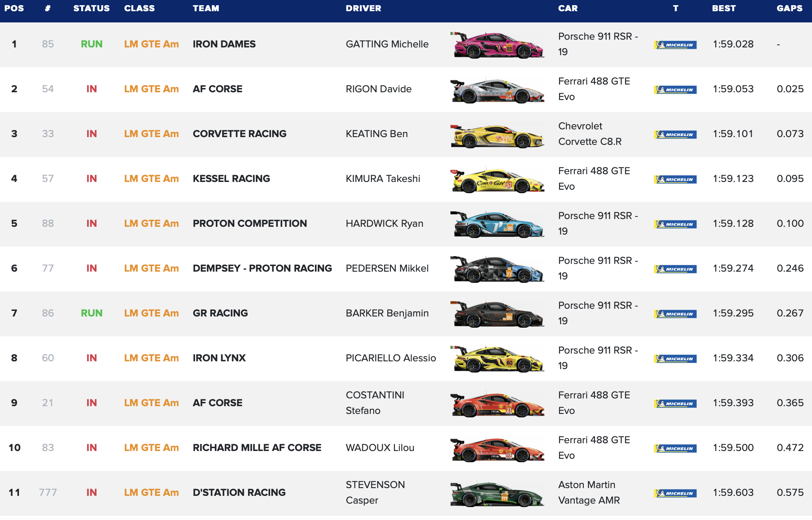This screenshot has width=812, height=520.
Task: Click the STATUS column header
Action: point(91,8)
